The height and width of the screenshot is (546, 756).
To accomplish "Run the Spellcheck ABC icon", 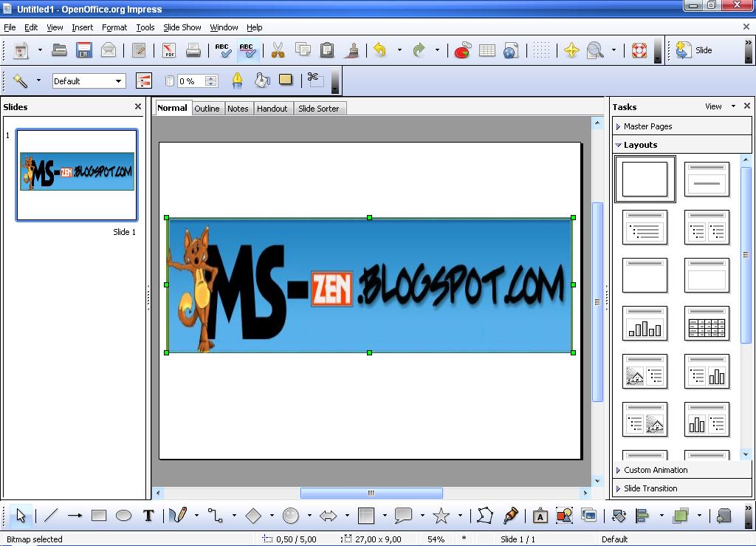I will click(223, 50).
